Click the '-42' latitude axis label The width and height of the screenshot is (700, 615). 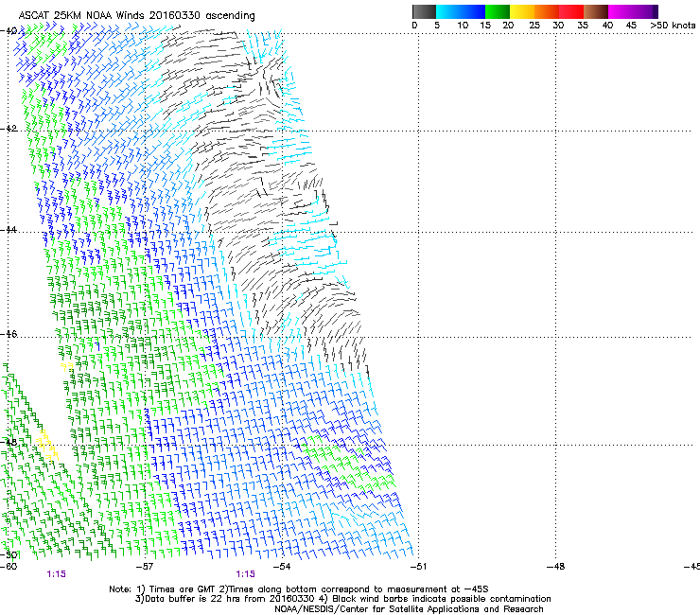click(x=9, y=129)
